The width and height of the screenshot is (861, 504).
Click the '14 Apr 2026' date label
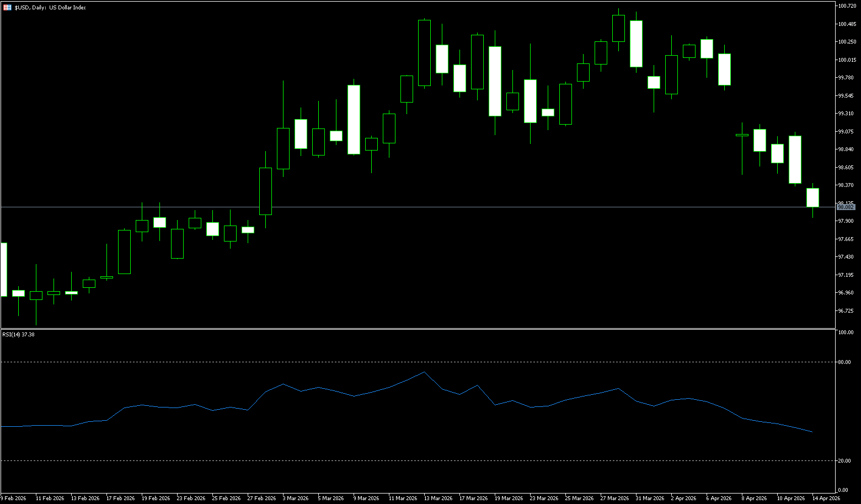tap(826, 498)
